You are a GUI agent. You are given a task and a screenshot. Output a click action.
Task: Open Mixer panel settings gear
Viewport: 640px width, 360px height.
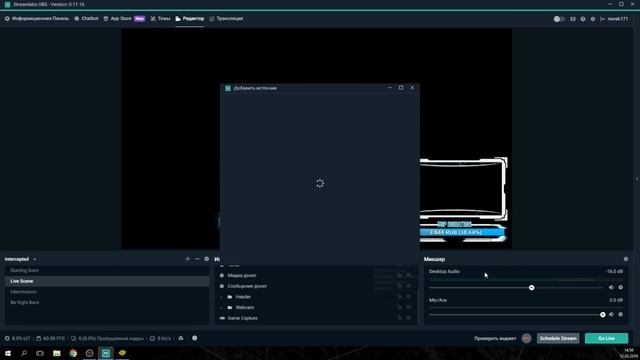point(626,259)
